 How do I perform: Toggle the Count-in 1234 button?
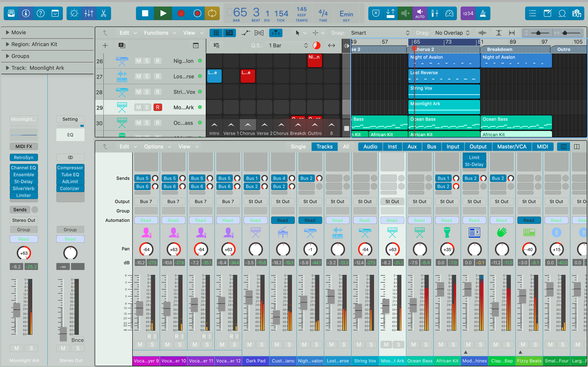468,13
